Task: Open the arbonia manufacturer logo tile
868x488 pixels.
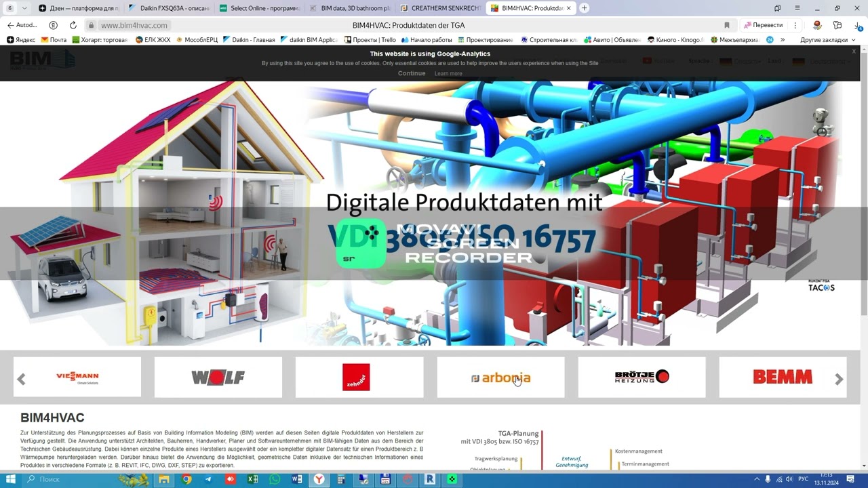Action: [500, 377]
